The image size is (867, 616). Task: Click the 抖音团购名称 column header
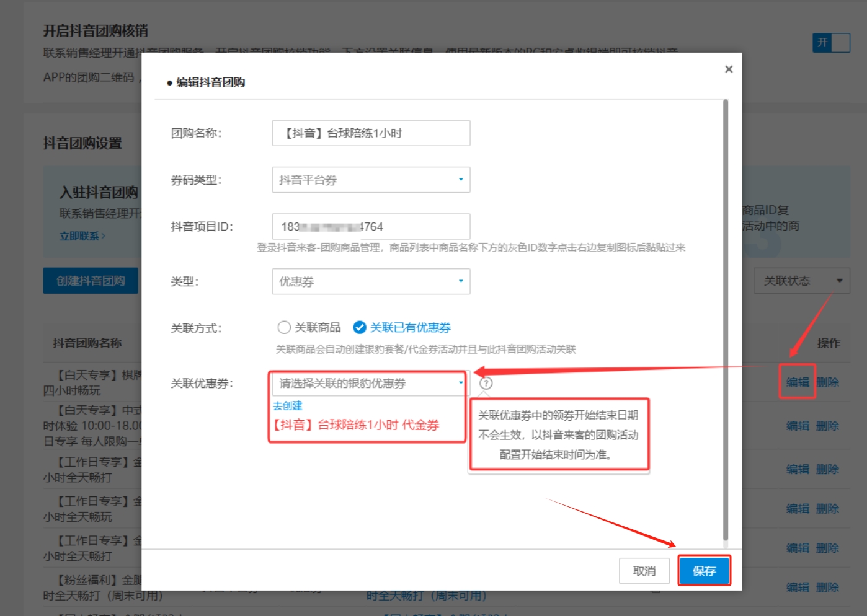coord(87,343)
